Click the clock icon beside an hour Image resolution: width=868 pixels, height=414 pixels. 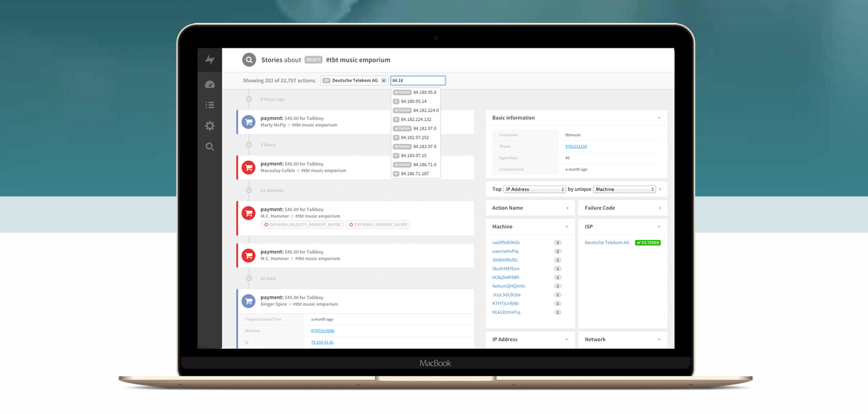(249, 279)
